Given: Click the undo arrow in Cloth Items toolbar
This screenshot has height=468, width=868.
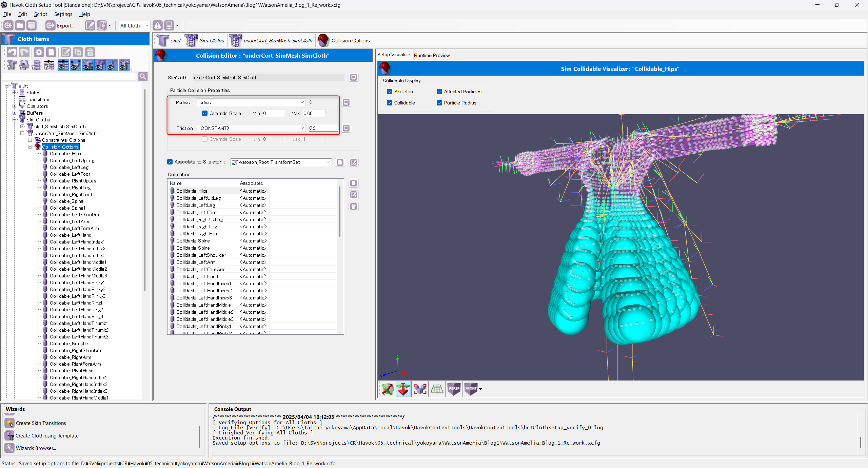Looking at the screenshot, I should click(12, 52).
